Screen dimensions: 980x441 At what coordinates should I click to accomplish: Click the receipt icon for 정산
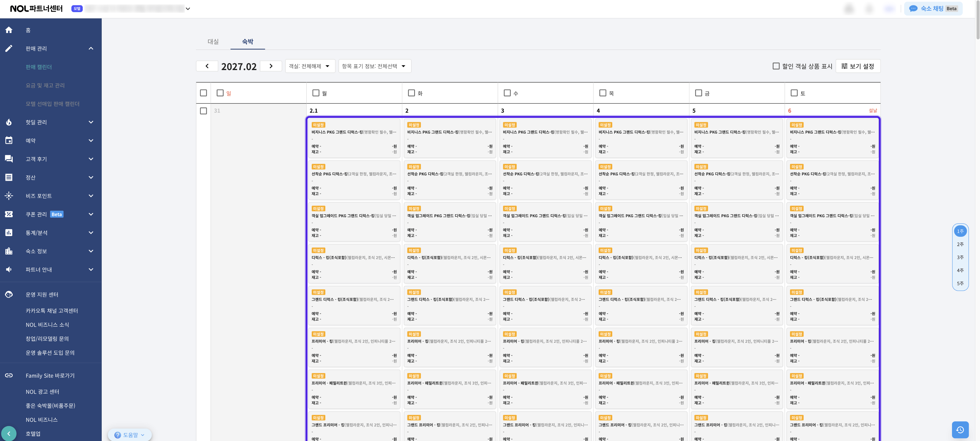tap(9, 177)
